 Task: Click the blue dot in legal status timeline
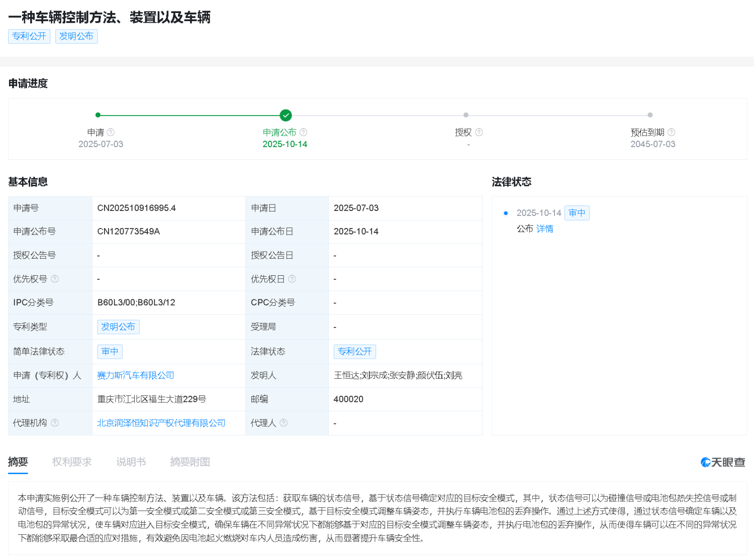click(506, 213)
